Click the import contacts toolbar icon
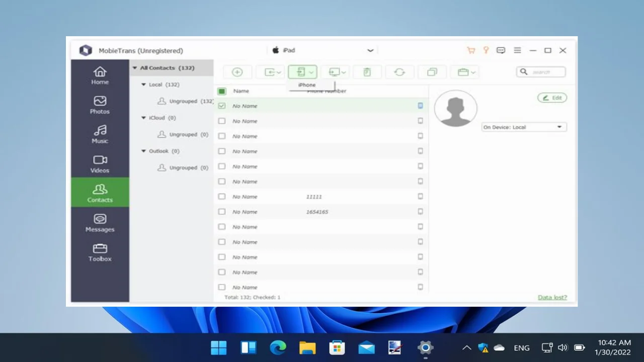644x362 pixels. [270, 72]
